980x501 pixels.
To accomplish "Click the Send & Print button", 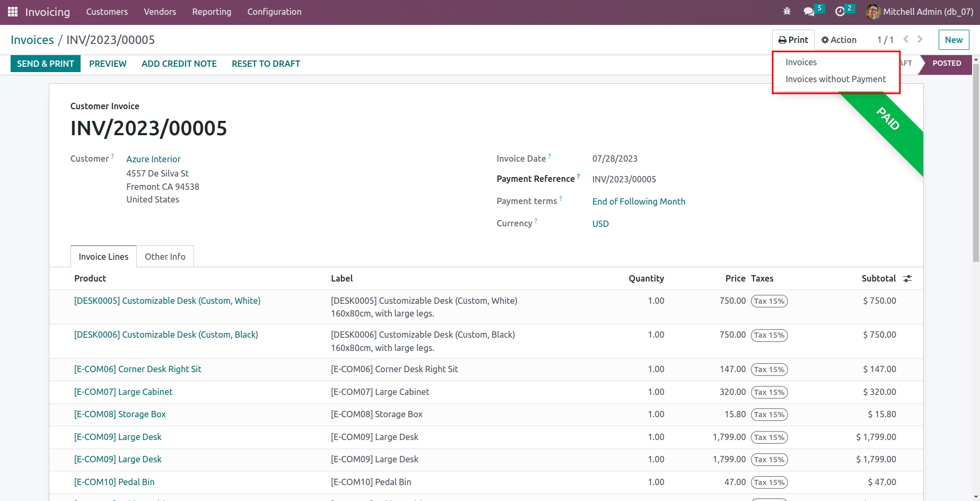I will click(x=46, y=64).
